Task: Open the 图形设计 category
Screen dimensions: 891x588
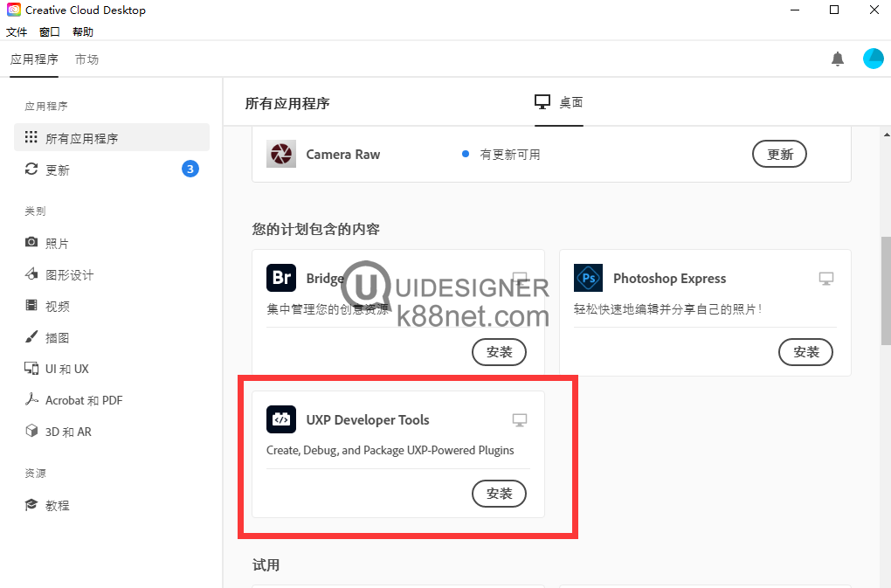Action: 59,275
